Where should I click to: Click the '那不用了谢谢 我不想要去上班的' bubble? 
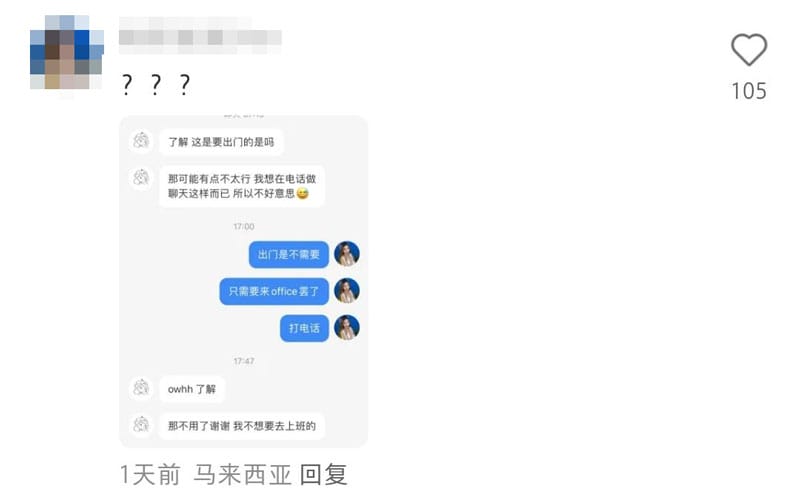[x=242, y=426]
